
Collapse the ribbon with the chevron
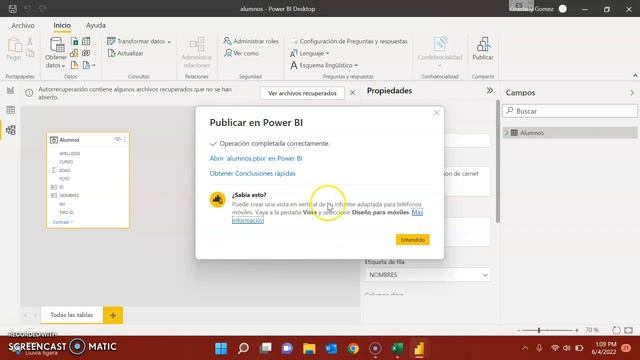coord(635,76)
